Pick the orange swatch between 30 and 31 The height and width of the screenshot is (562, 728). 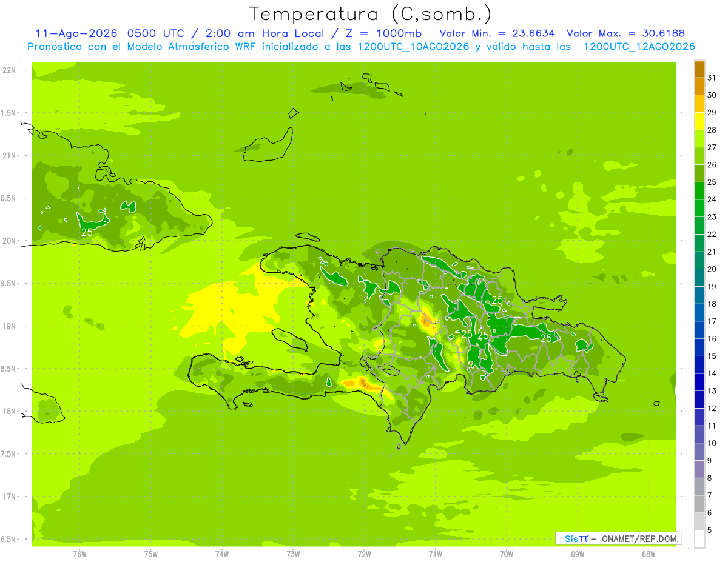699,86
